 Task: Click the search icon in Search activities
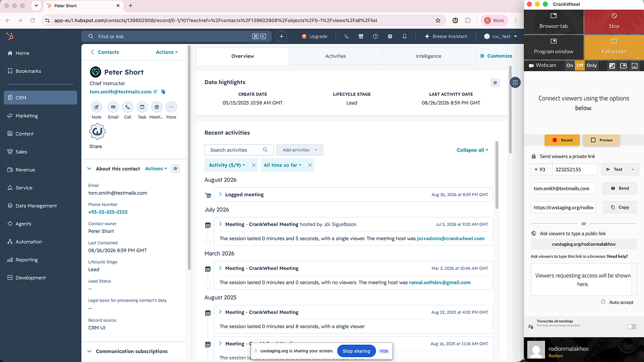point(265,150)
